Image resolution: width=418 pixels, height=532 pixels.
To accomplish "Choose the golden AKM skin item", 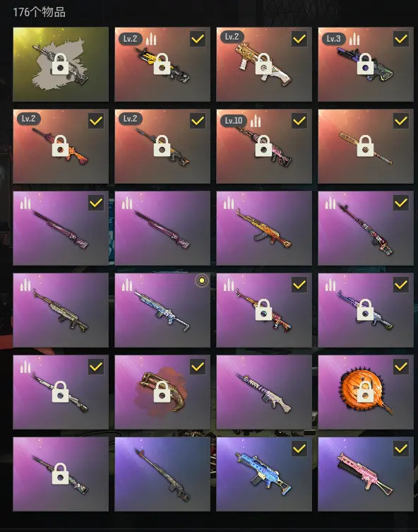I will (264, 228).
